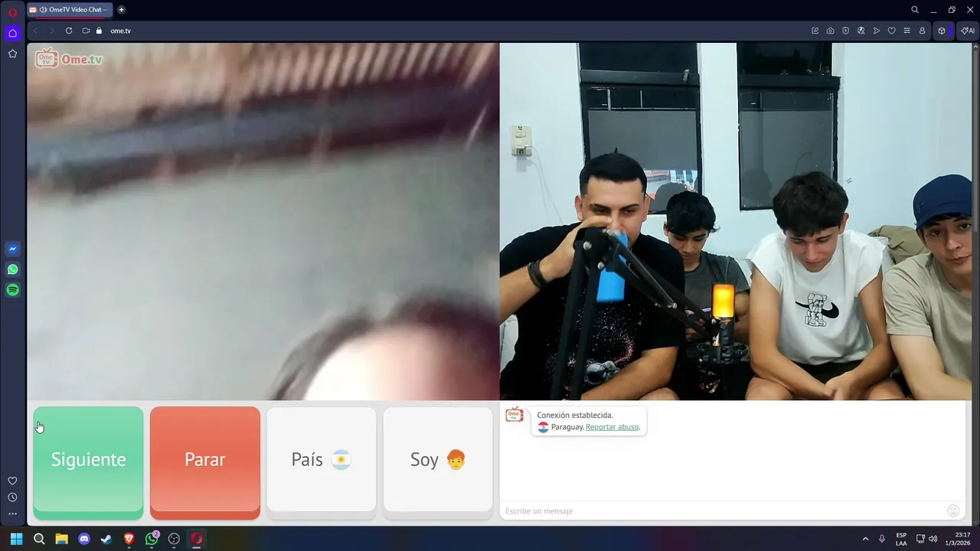The width and height of the screenshot is (980, 551).
Task: Open Discord from the taskbar
Action: pos(84,539)
